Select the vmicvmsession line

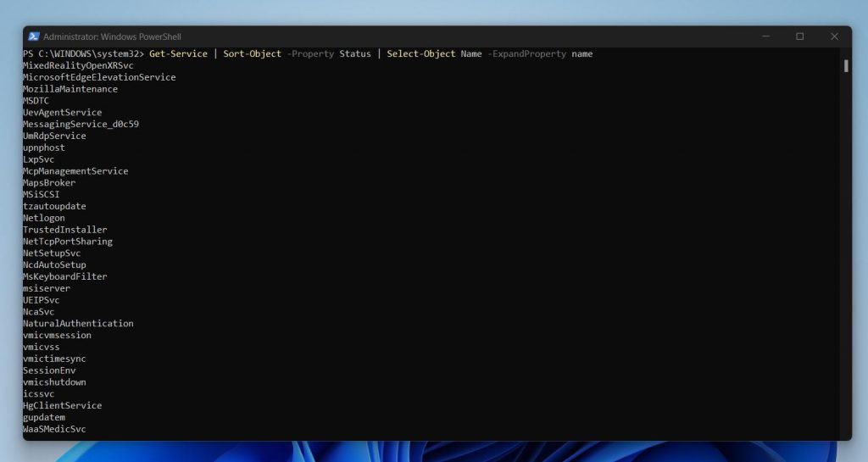[x=57, y=336]
